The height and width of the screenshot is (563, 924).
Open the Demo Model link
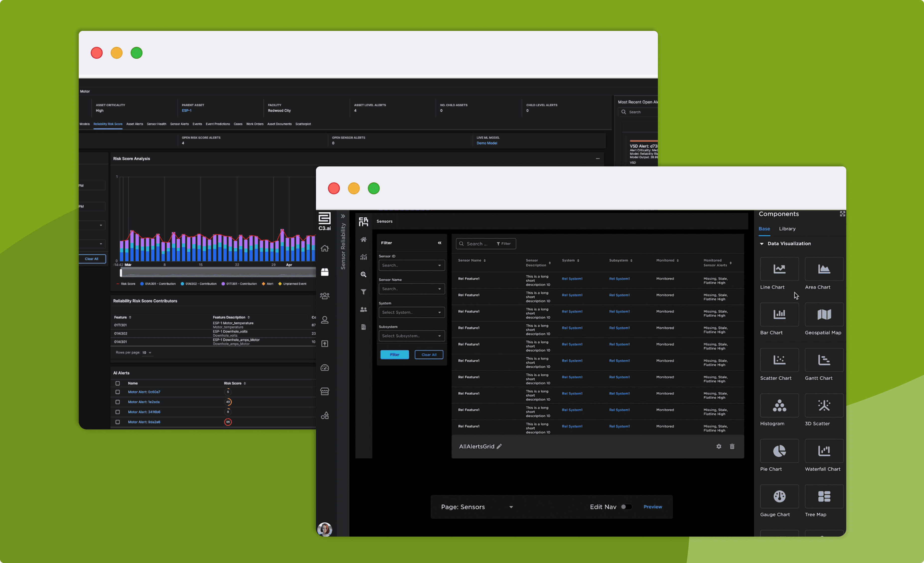click(x=487, y=143)
